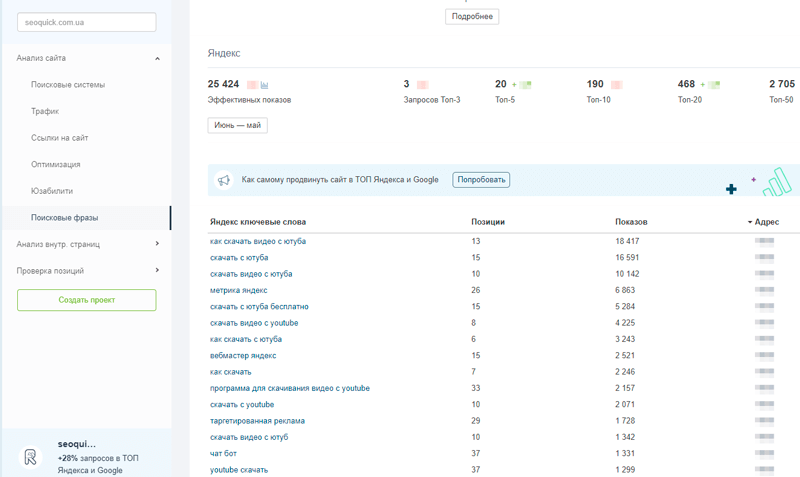Click blurred address in the метрика яндекс row
Screen dimensions: 800x477
pos(764,290)
